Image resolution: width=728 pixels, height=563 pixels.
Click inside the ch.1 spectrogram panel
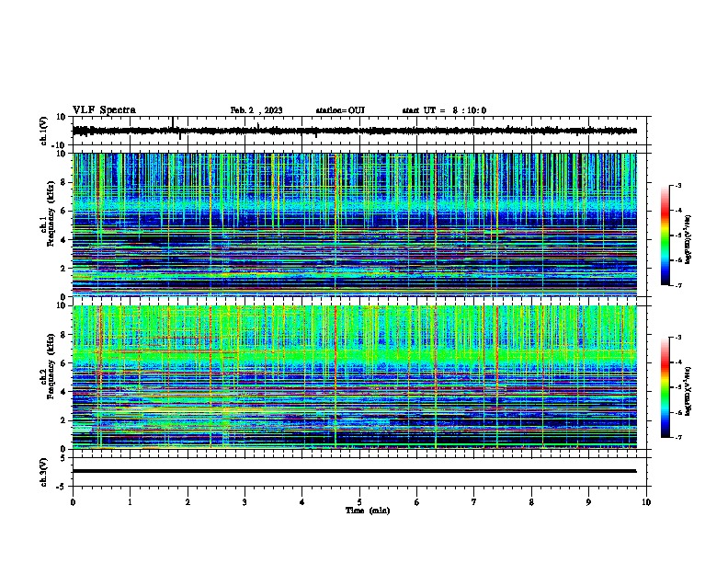354,224
